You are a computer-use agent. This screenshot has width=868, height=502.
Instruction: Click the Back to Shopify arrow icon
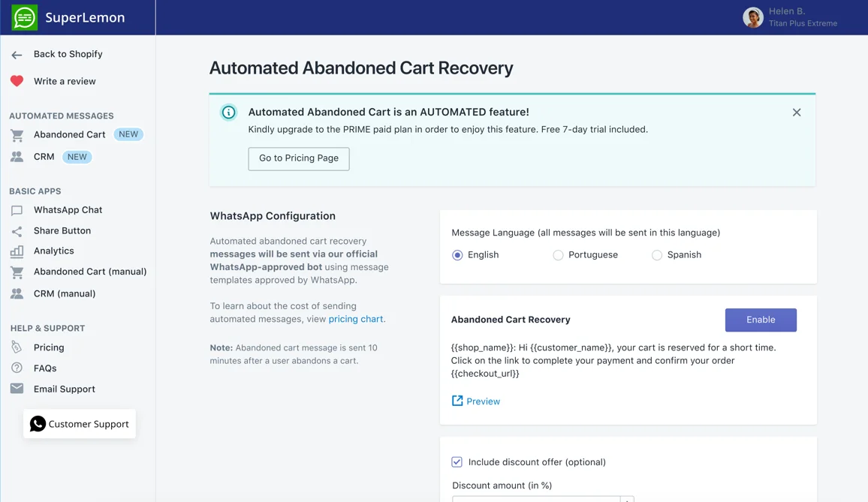[17, 55]
